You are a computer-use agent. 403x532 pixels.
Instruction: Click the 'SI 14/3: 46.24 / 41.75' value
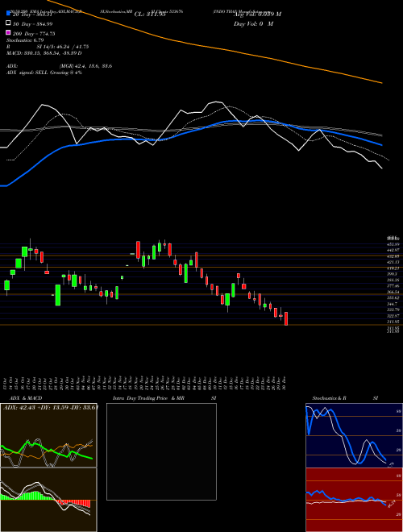point(63,47)
